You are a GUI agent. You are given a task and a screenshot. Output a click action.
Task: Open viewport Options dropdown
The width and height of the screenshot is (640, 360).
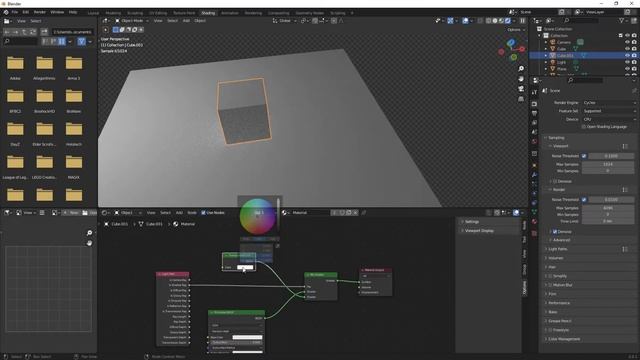[516, 30]
